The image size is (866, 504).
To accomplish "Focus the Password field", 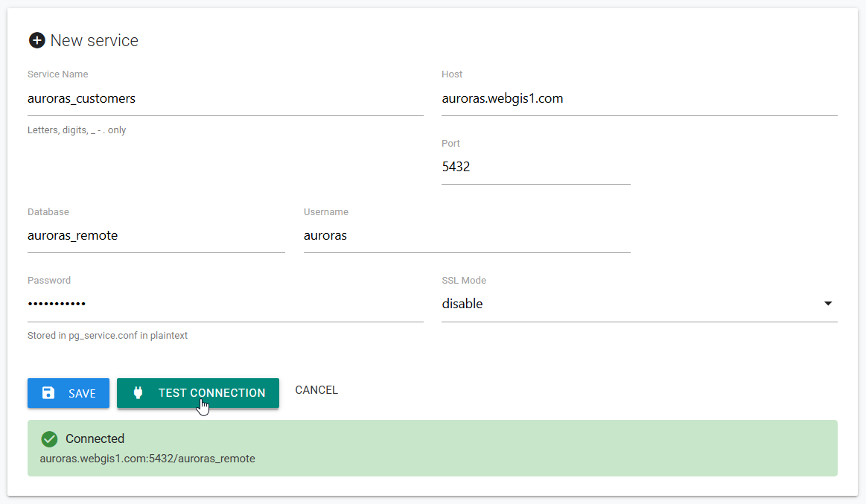I will pyautogui.click(x=226, y=304).
